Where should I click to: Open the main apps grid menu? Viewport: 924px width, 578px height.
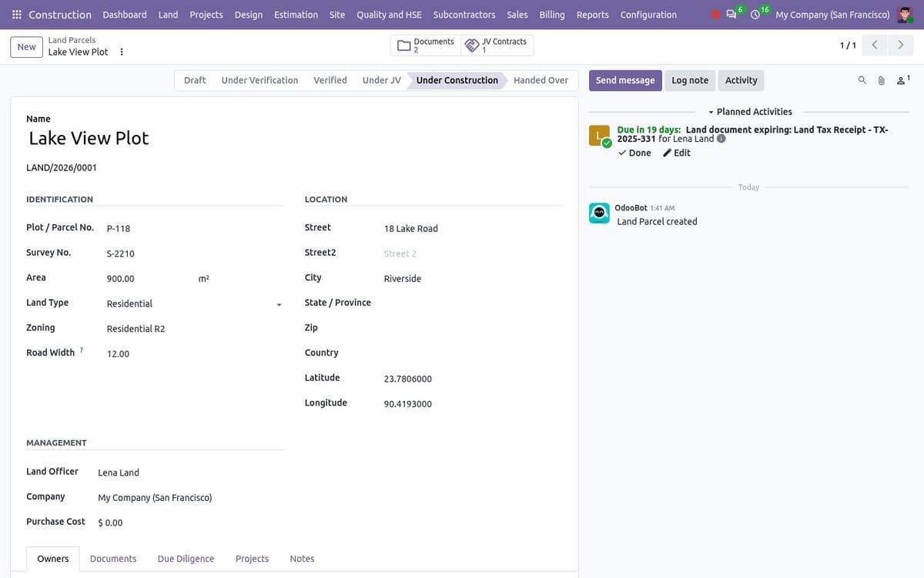17,15
